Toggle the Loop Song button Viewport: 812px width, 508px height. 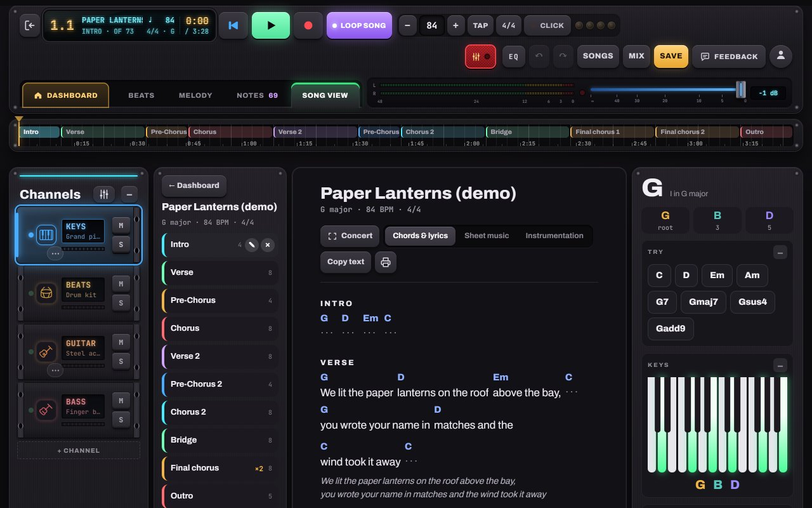pos(359,25)
